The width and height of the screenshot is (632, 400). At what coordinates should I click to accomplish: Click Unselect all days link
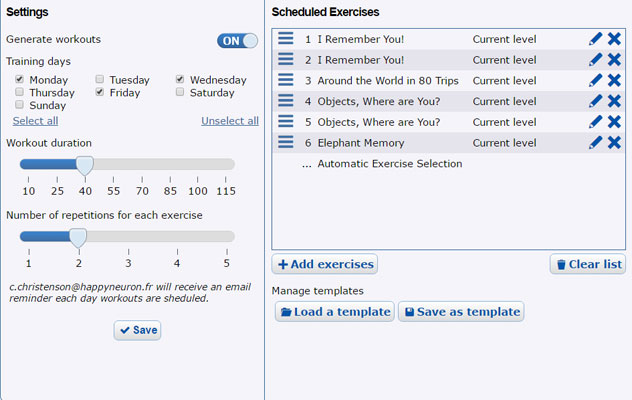pos(229,121)
